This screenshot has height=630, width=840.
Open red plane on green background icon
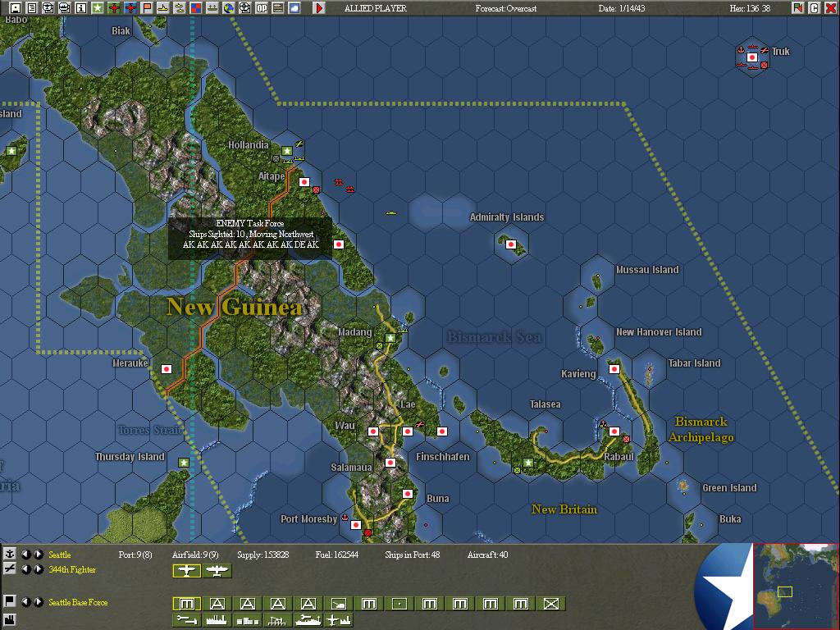(x=114, y=8)
